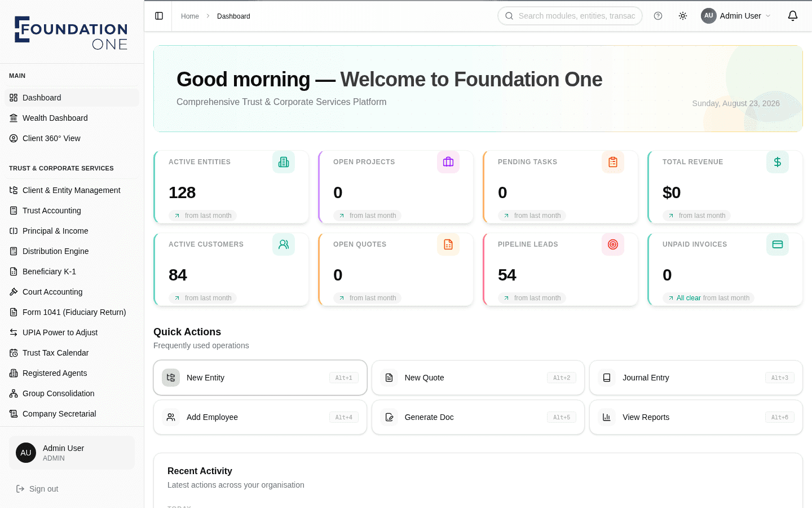Click the date 'Sunday, August 23, 2026'
The width and height of the screenshot is (812, 508).
(x=736, y=103)
